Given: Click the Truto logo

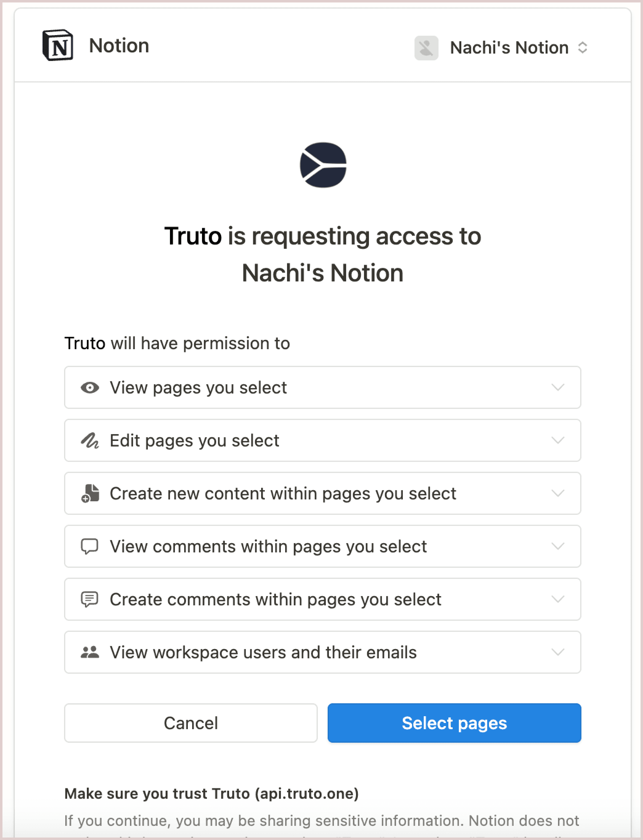Looking at the screenshot, I should [323, 164].
